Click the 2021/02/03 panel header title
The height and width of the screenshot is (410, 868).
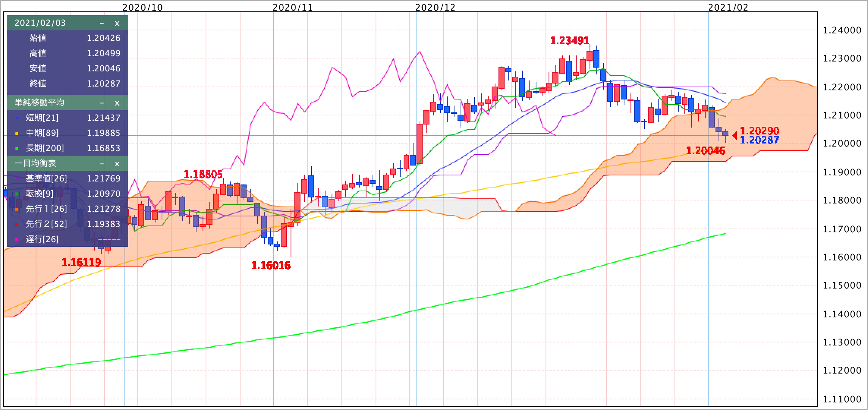40,23
